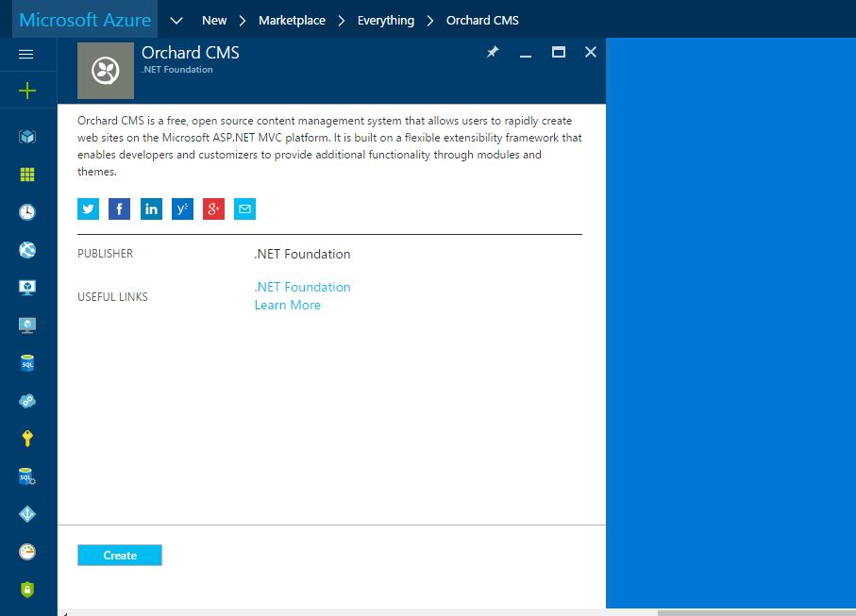Open SQL databases icon

pos(27,363)
